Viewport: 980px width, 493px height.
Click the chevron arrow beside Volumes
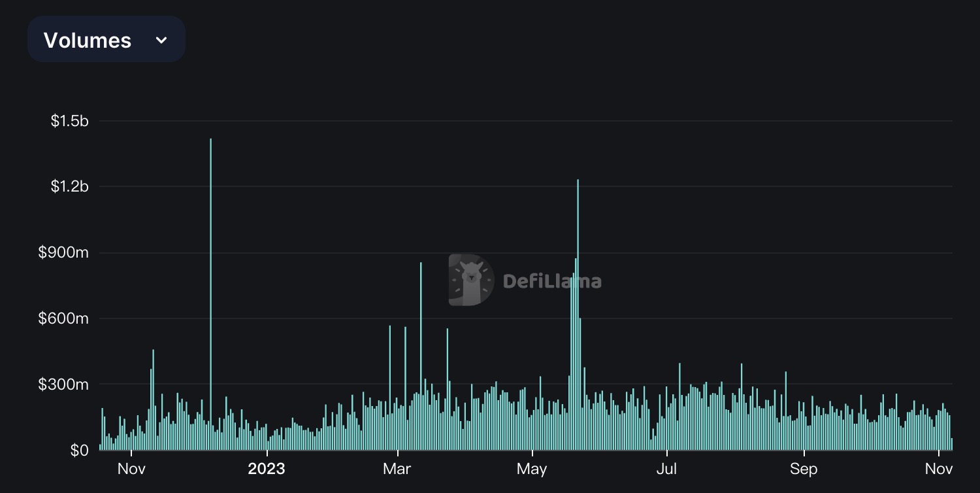161,41
